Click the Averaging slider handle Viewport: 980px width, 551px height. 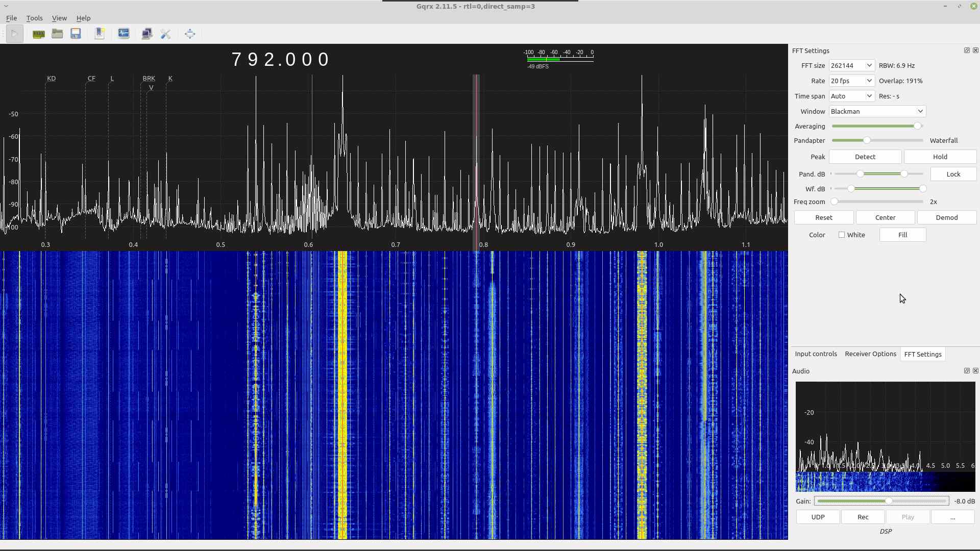pos(917,126)
